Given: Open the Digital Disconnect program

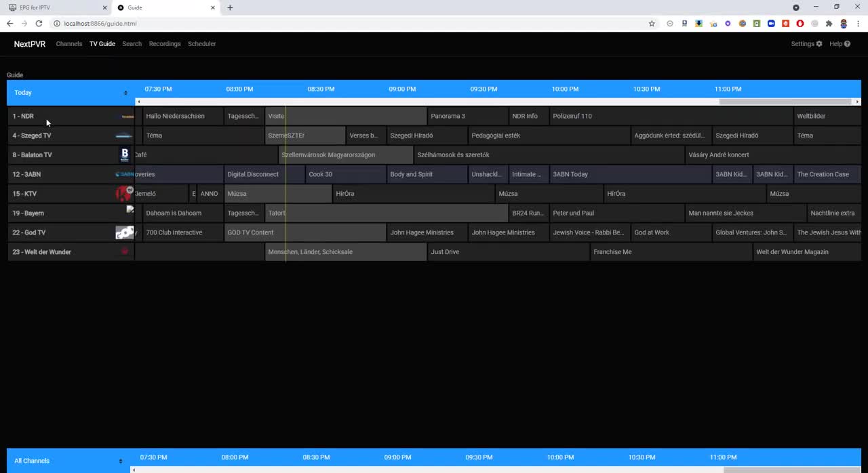Looking at the screenshot, I should point(264,174).
